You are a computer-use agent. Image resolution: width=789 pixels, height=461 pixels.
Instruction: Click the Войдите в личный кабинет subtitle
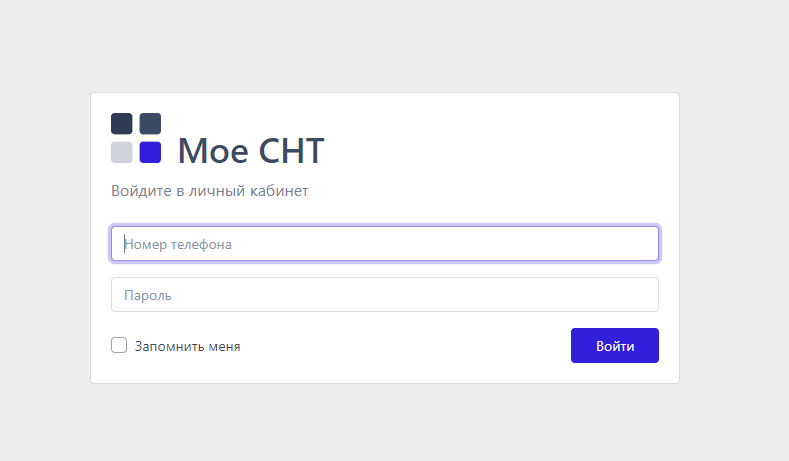point(209,191)
